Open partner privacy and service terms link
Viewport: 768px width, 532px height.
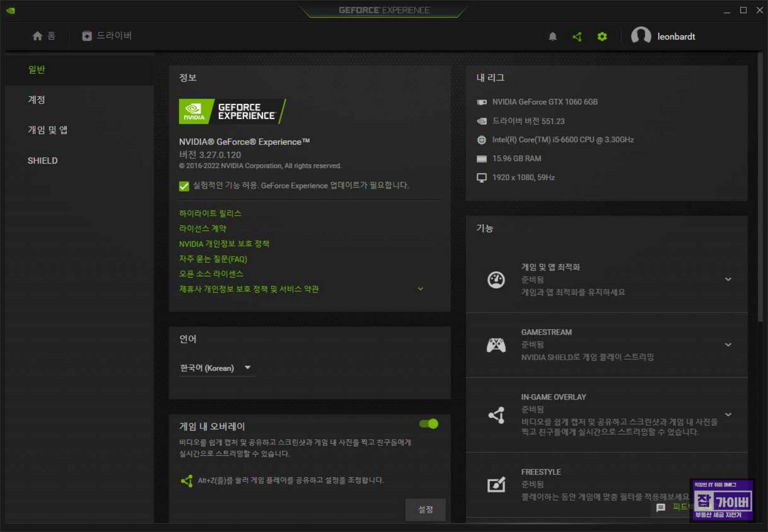249,289
